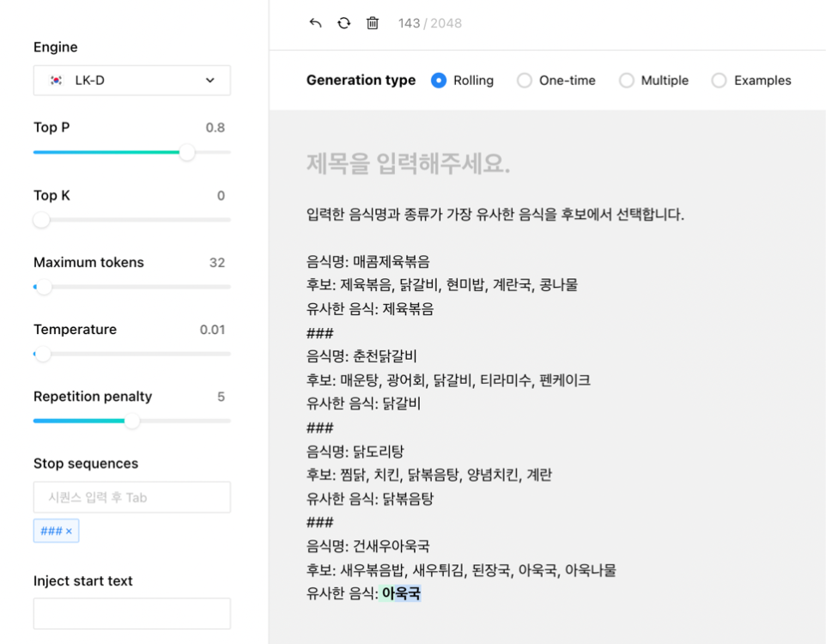
Task: Expand engine list via chevron arrow
Action: tap(210, 81)
